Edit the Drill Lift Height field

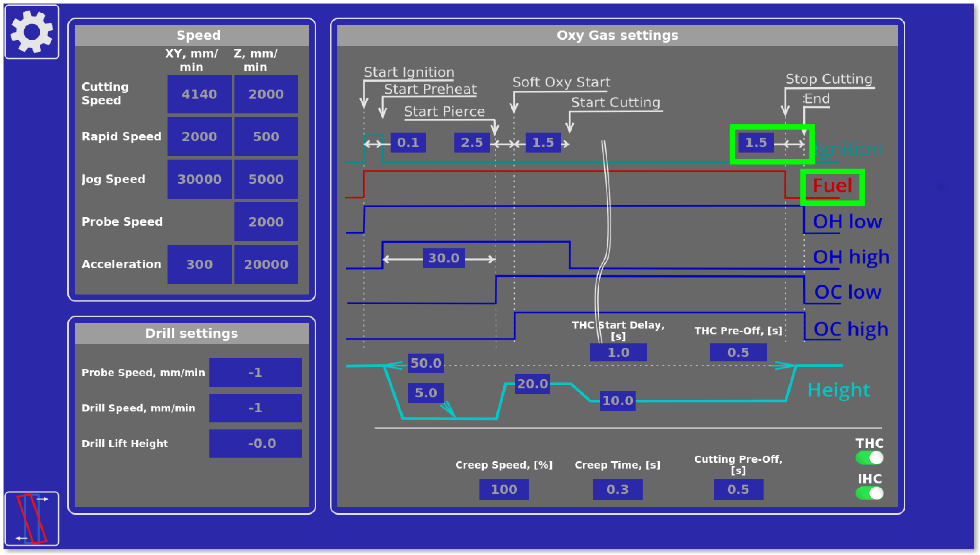coord(255,443)
